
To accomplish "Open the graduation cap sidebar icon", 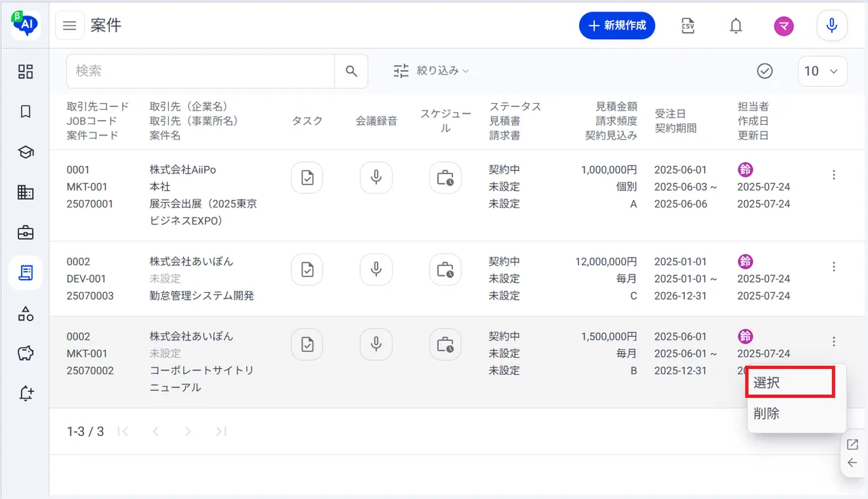I will click(26, 153).
